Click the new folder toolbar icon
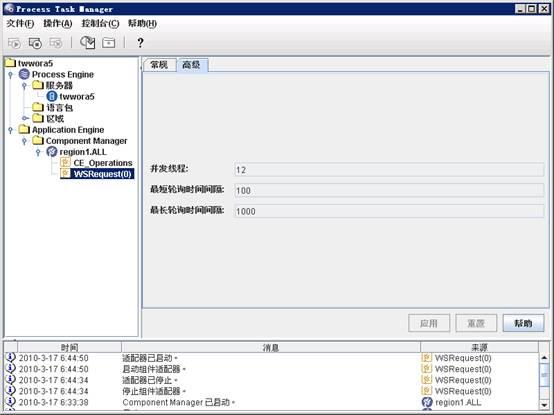This screenshot has width=554, height=415. [x=109, y=43]
